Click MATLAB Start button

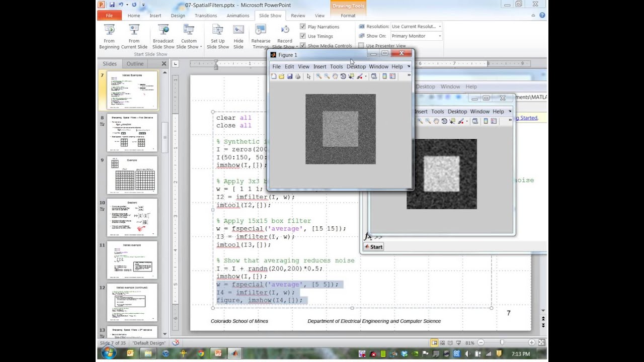click(x=374, y=247)
